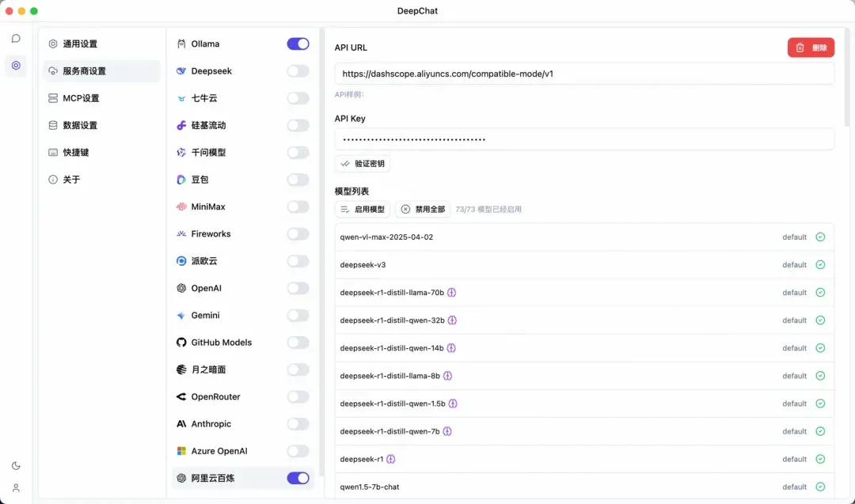855x504 pixels.
Task: Click the 派欧云 provider icon
Action: 181,261
